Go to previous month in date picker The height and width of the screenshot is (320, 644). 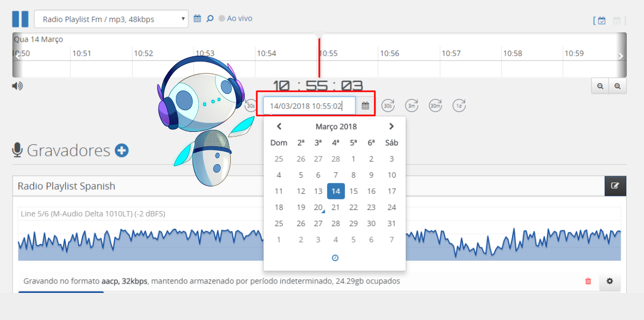[x=279, y=126]
